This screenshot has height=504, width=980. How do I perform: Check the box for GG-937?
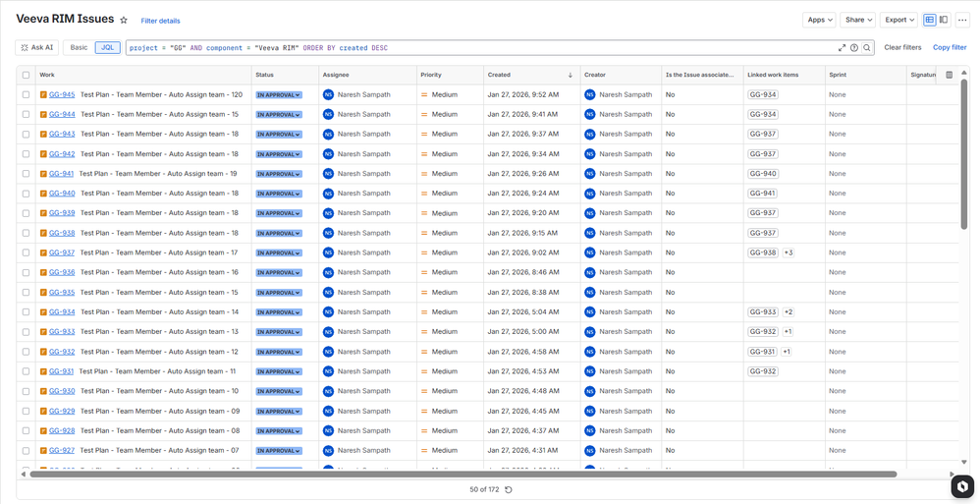tap(26, 252)
